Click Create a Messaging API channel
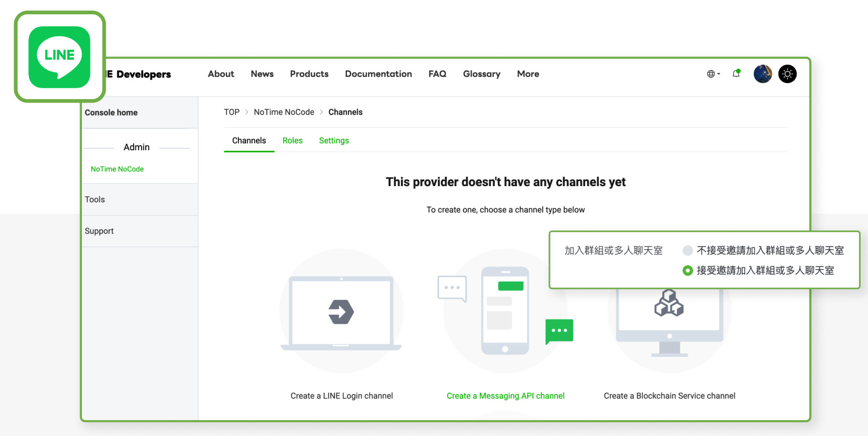The height and width of the screenshot is (436, 868). pyautogui.click(x=506, y=396)
